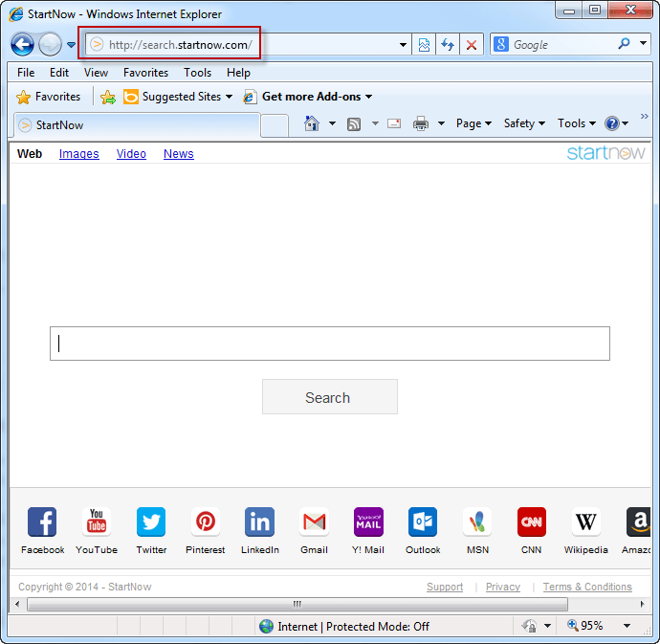Open the Tools menu in menu bar
The height and width of the screenshot is (644, 660).
coord(197,73)
